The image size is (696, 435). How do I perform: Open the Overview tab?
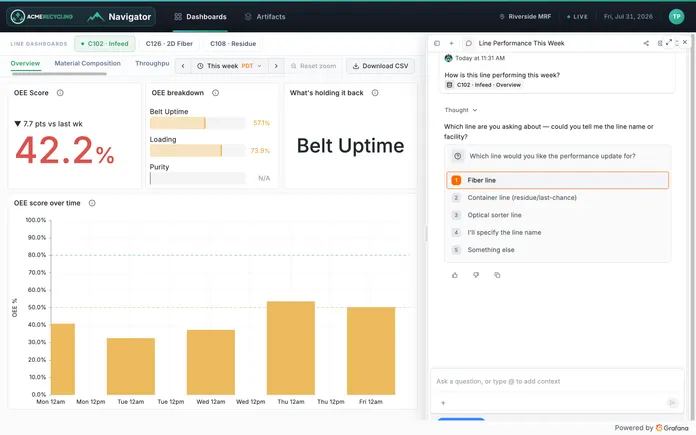(x=25, y=63)
